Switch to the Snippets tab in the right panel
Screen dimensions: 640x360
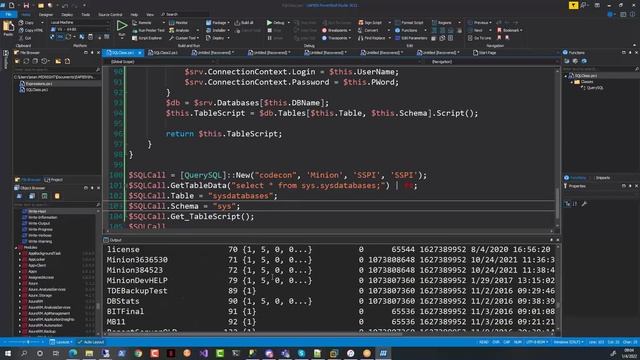point(602,178)
